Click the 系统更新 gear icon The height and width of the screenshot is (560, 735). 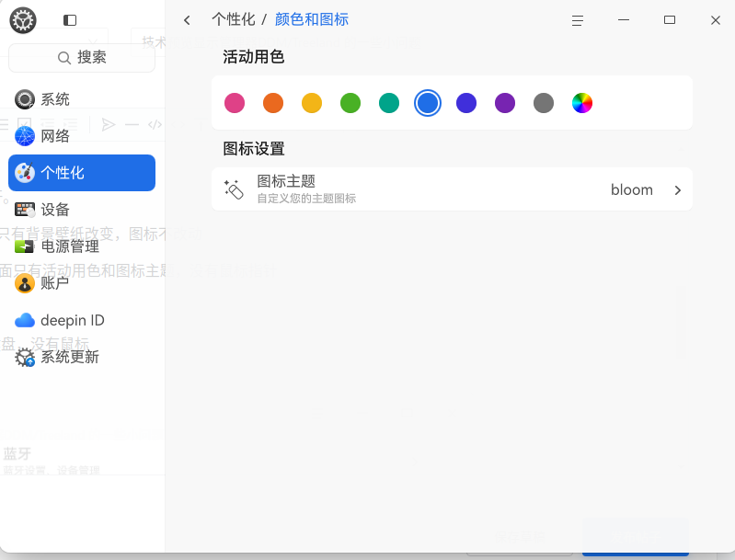[x=24, y=358]
